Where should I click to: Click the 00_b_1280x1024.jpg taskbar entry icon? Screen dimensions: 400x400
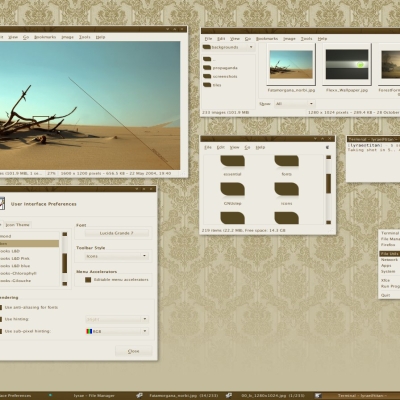(x=229, y=396)
